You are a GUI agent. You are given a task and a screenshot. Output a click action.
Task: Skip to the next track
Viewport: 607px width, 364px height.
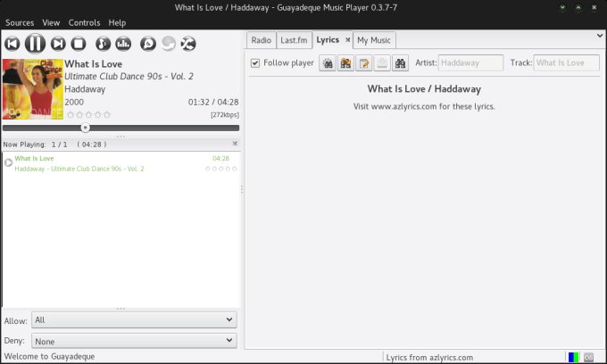58,44
